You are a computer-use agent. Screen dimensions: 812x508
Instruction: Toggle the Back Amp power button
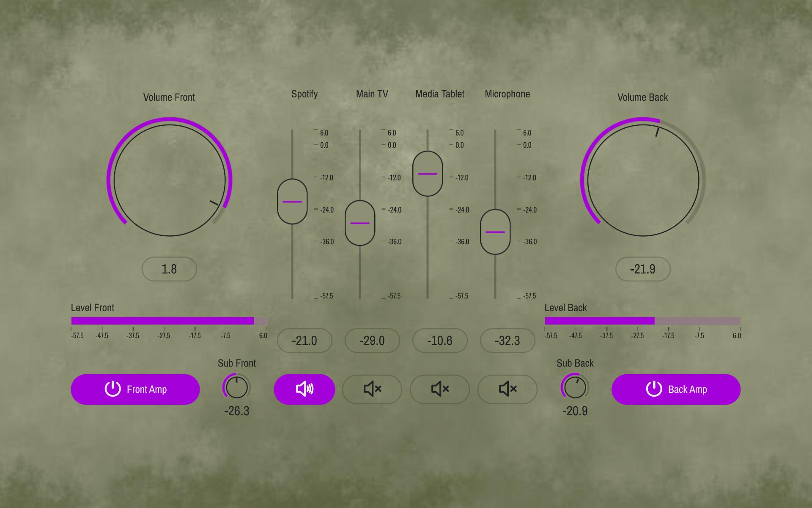tap(676, 389)
